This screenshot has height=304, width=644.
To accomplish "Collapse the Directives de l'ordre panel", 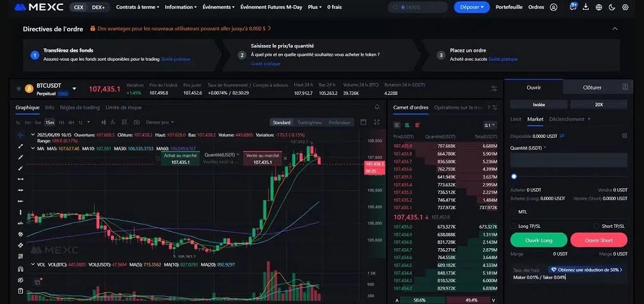I will [x=615, y=28].
